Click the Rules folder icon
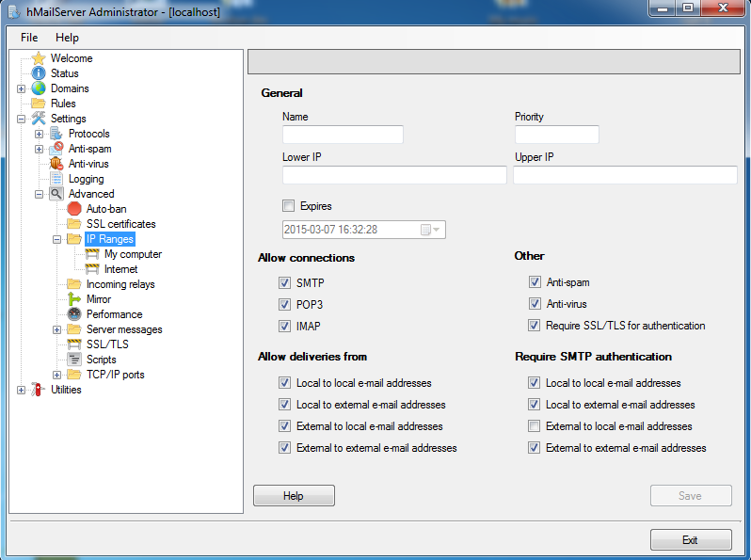The image size is (751, 560). [39, 104]
